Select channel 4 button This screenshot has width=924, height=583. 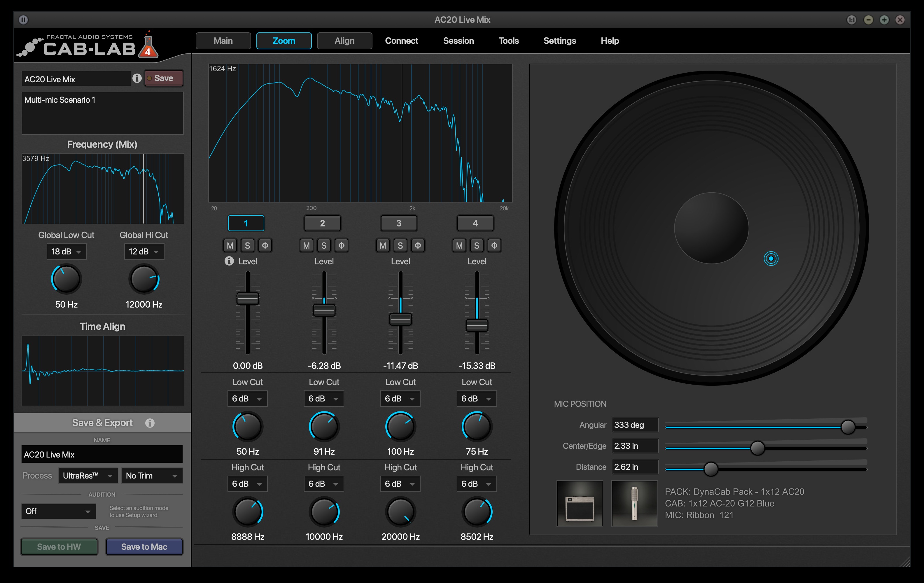(x=475, y=223)
